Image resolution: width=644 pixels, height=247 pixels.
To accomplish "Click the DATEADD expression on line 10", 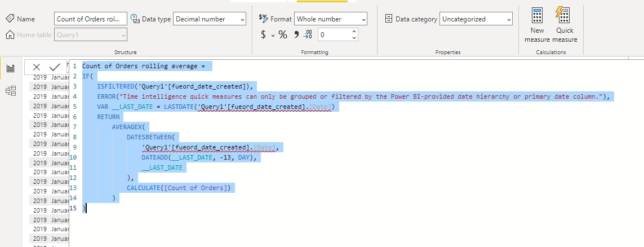I will pos(199,158).
